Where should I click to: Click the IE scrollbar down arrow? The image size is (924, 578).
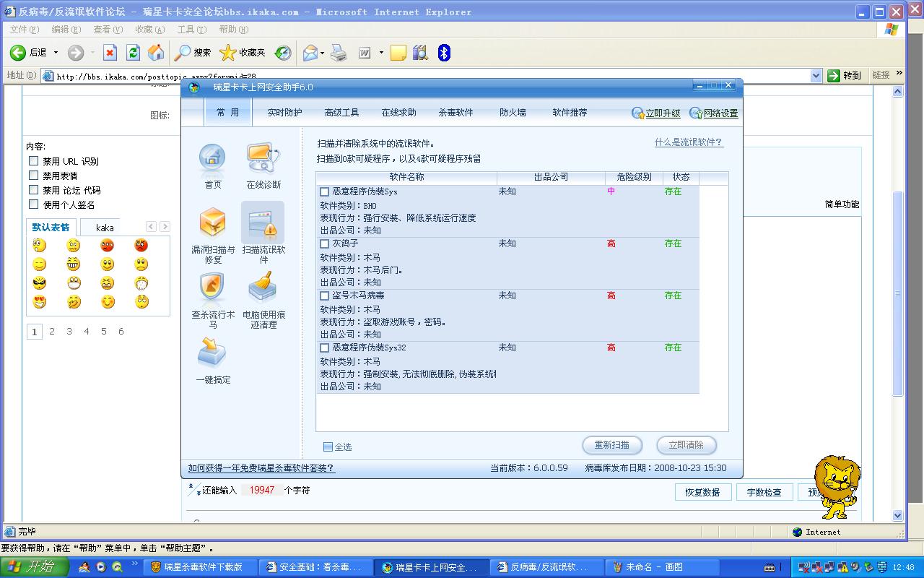tap(898, 516)
